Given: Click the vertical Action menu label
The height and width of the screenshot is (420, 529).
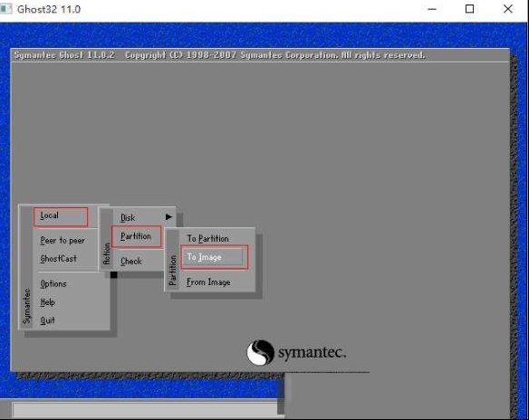Looking at the screenshot, I should point(107,253).
